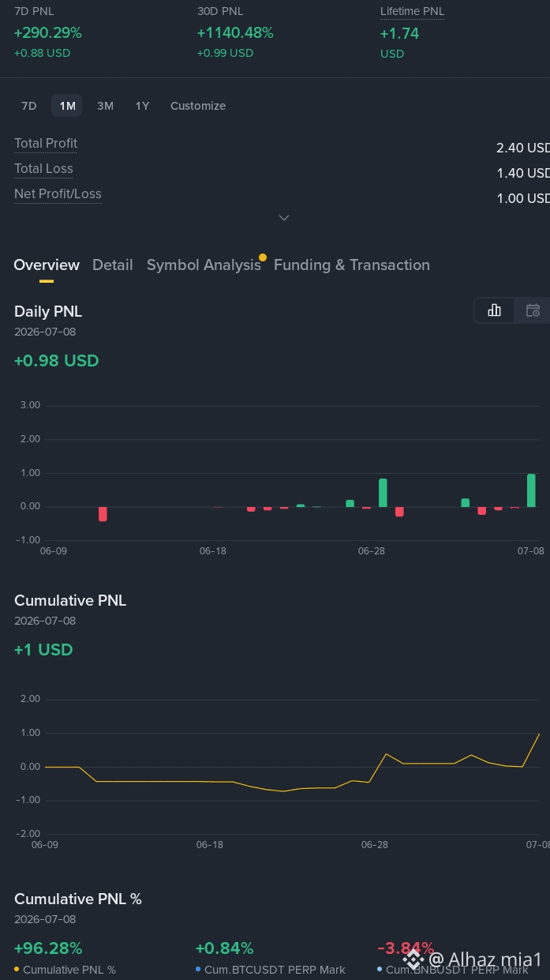This screenshot has width=550, height=980.
Task: Select the 3M time range
Action: tap(105, 106)
